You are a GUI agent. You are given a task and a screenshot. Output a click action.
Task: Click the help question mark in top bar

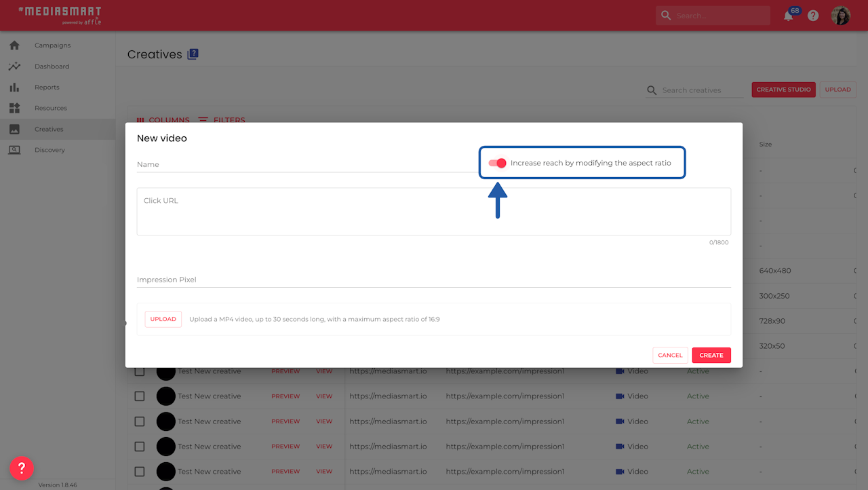813,16
